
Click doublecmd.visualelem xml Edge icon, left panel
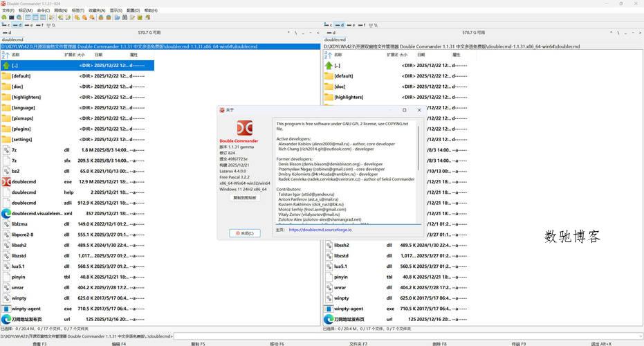pyautogui.click(x=6, y=214)
